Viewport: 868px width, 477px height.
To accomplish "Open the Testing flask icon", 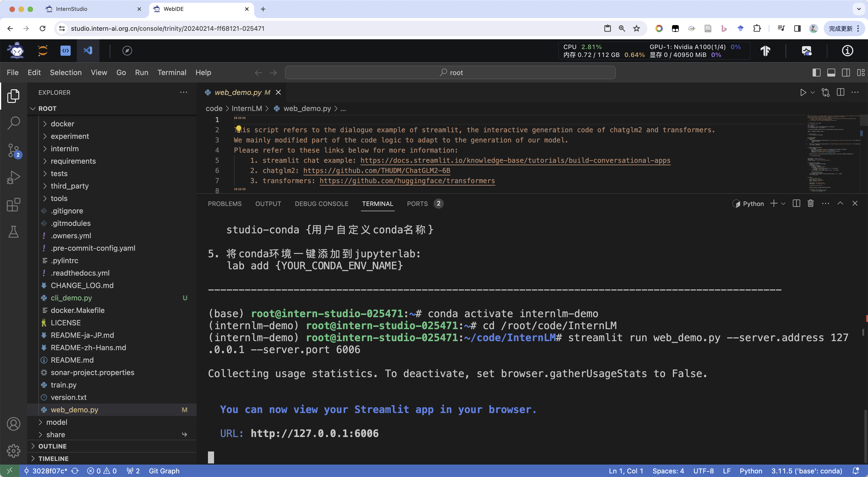I will (14, 232).
